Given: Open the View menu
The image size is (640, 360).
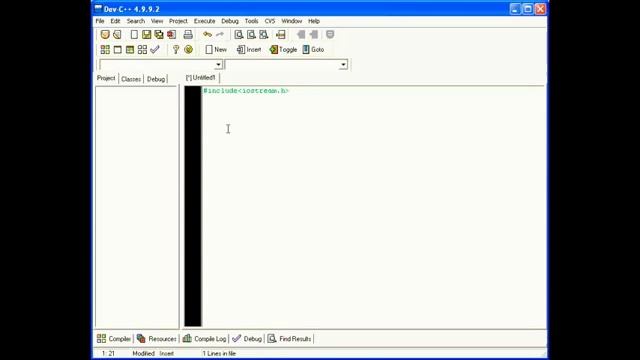Looking at the screenshot, I should [157, 21].
